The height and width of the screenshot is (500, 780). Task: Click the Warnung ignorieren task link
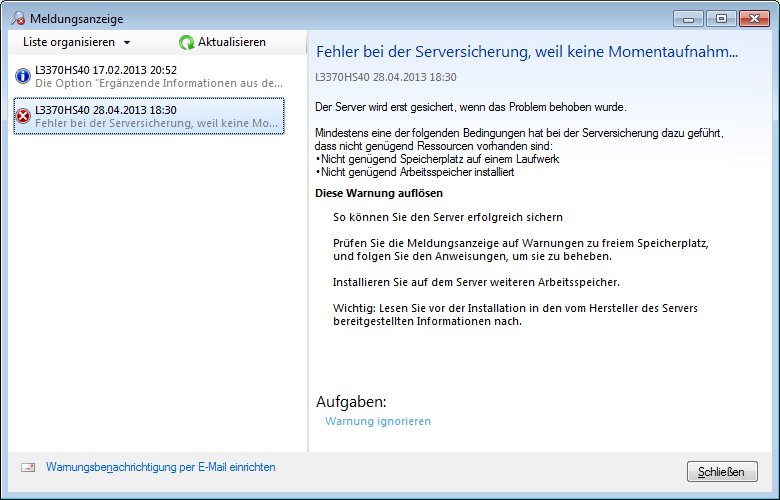point(378,421)
